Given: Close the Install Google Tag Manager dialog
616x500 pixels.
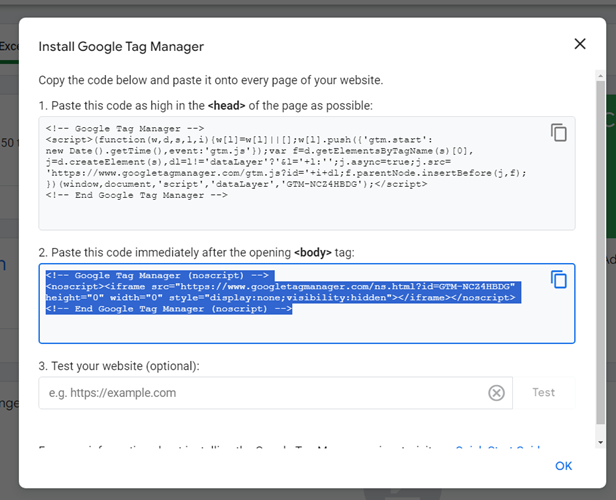Looking at the screenshot, I should pyautogui.click(x=580, y=44).
